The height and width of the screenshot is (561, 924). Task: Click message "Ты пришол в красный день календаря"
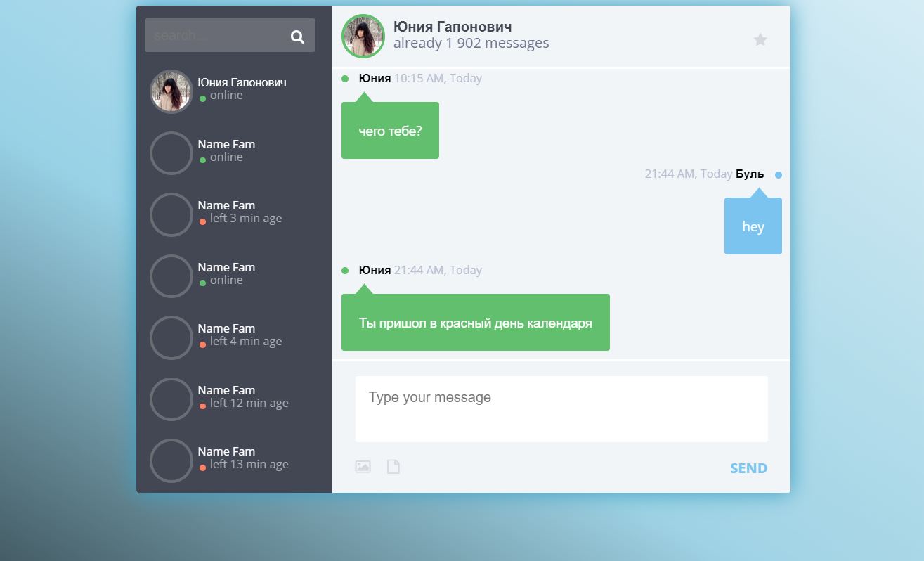tap(476, 323)
